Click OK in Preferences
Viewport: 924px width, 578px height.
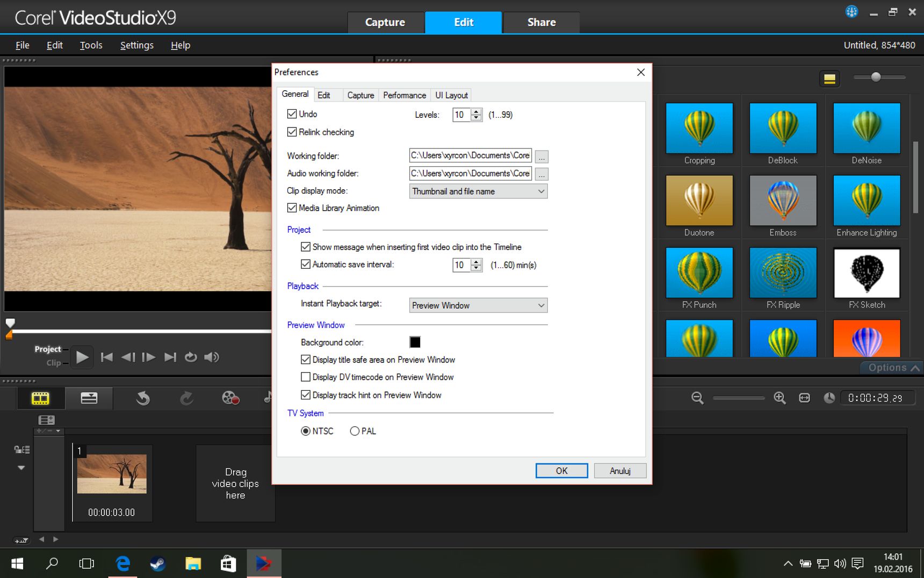pyautogui.click(x=561, y=470)
